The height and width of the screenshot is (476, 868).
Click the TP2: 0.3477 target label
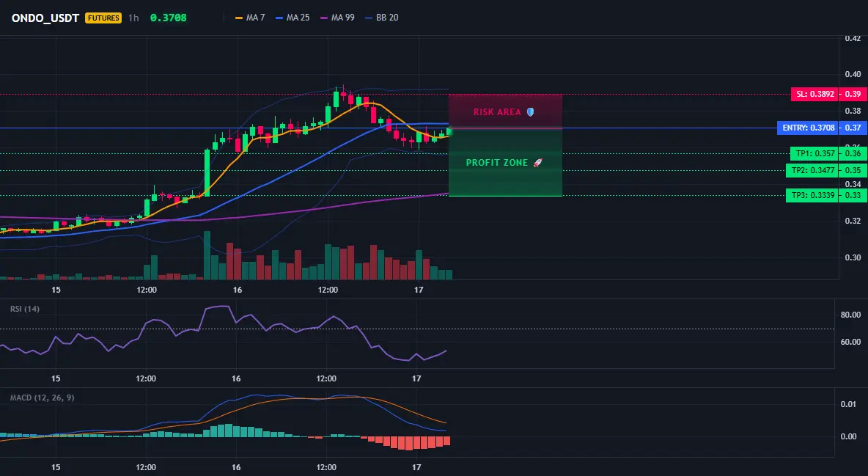[x=812, y=171]
